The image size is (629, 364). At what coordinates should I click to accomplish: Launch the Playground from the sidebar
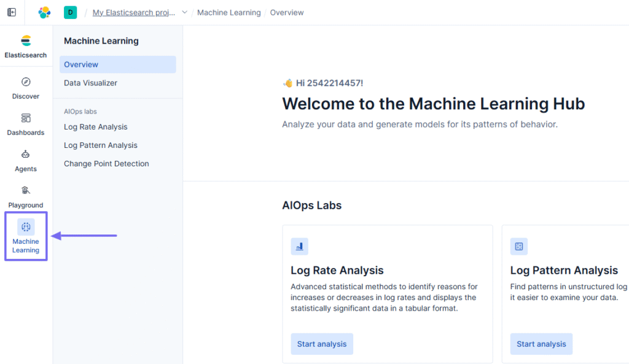pos(25,196)
